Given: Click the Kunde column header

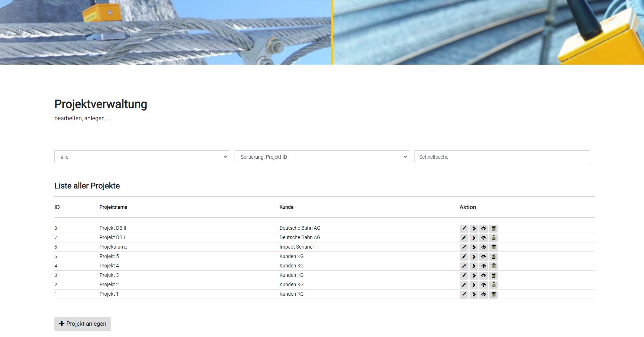Looking at the screenshot, I should 286,207.
